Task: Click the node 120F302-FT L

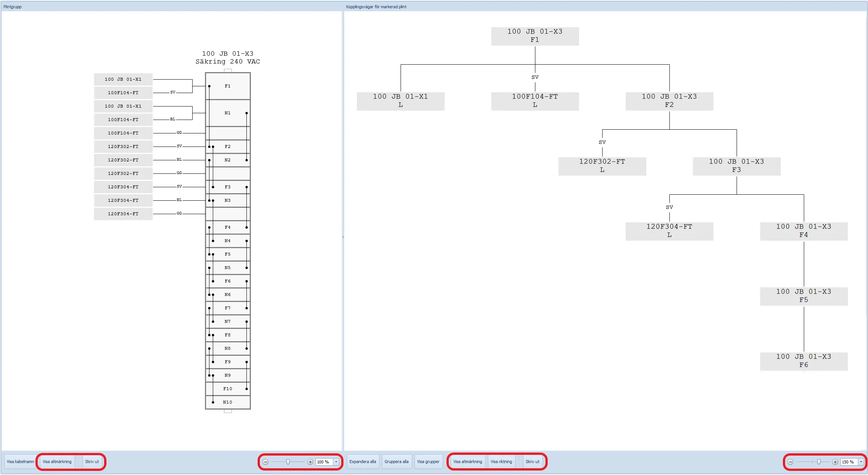Action: pos(602,166)
